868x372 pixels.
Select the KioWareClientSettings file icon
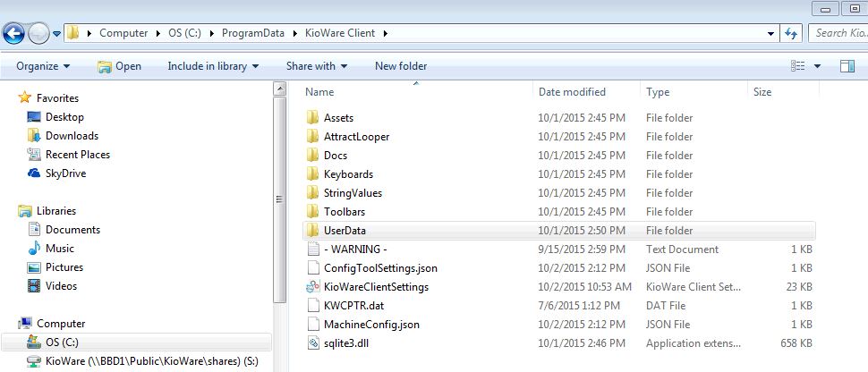313,287
